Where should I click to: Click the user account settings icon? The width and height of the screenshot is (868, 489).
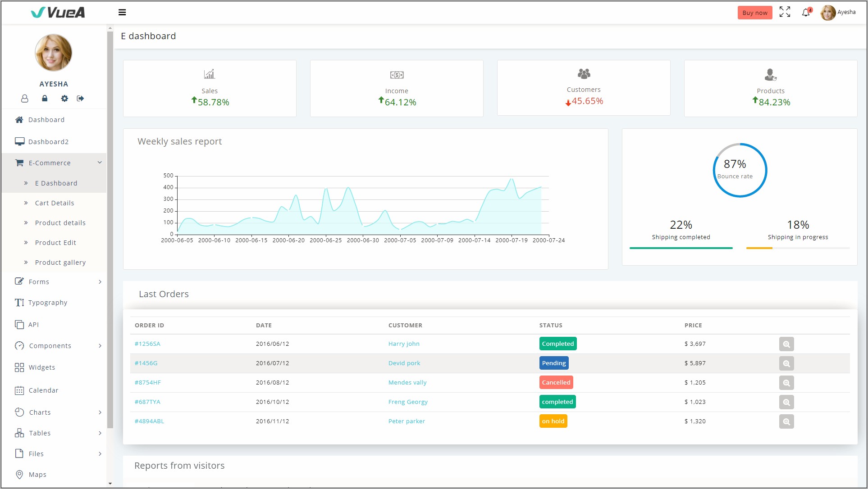(x=64, y=98)
